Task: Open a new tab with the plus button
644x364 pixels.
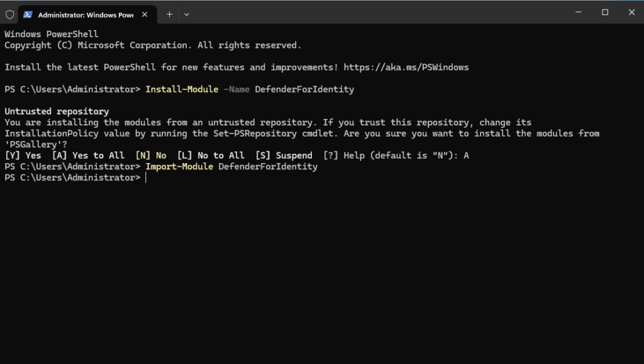Action: tap(169, 14)
